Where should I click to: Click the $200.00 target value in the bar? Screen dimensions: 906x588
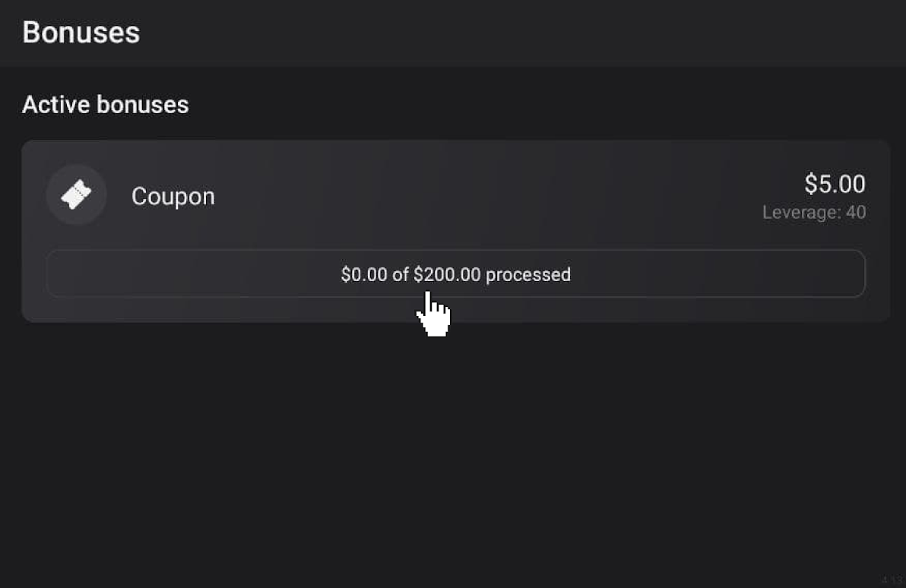447,274
